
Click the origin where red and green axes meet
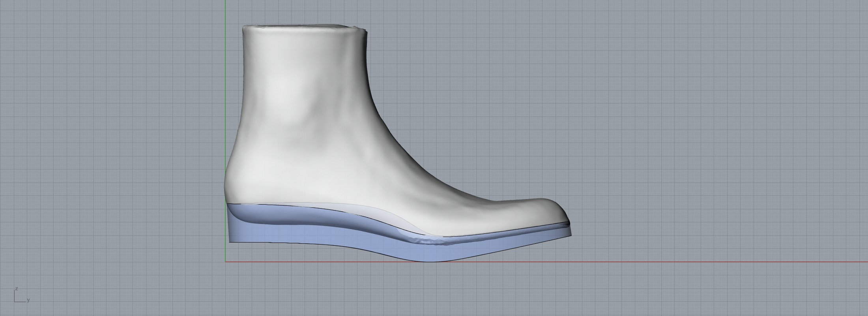click(226, 261)
